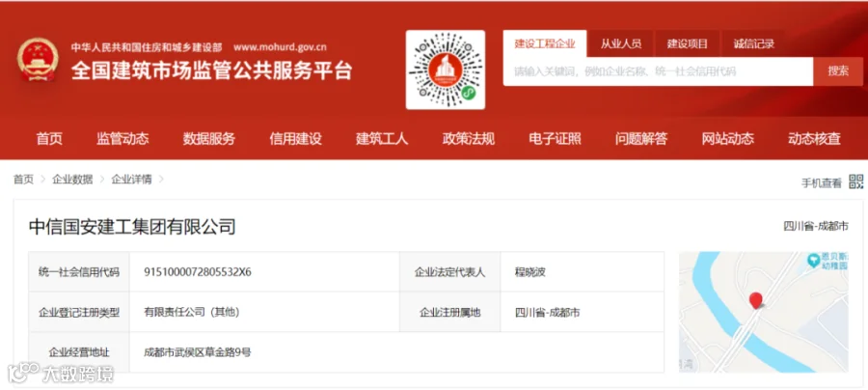The width and height of the screenshot is (868, 390).
Task: Open 首页 in the main navigation
Action: click(x=49, y=138)
